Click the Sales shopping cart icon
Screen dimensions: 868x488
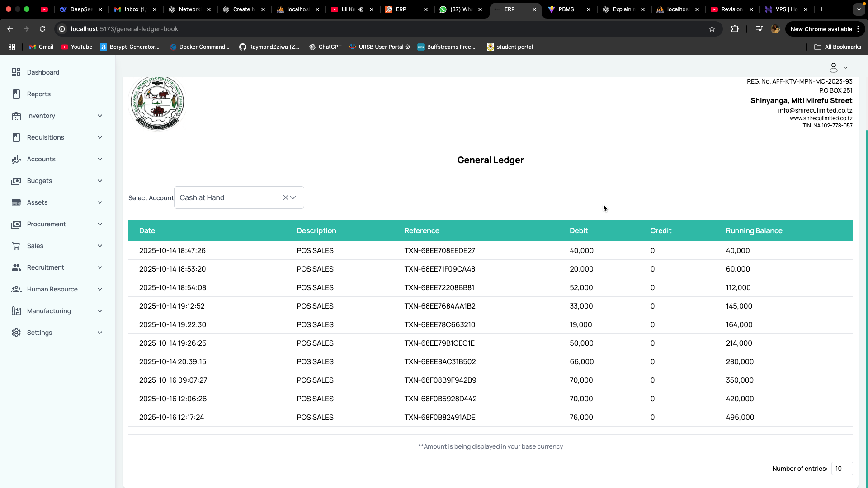click(x=16, y=246)
